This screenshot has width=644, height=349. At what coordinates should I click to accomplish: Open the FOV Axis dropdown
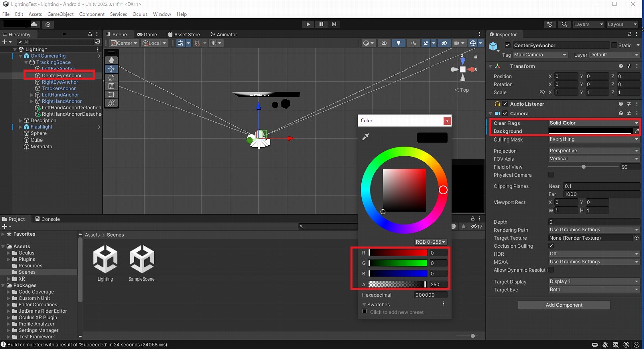point(594,159)
